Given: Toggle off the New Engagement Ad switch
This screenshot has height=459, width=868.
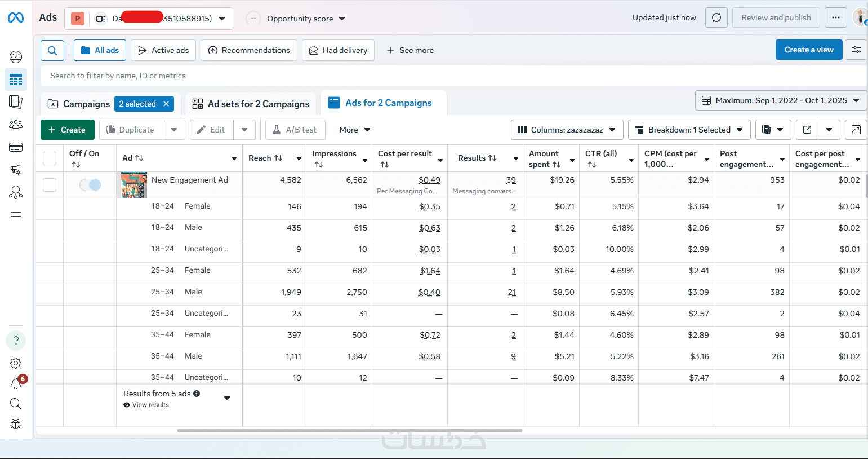Looking at the screenshot, I should [90, 184].
